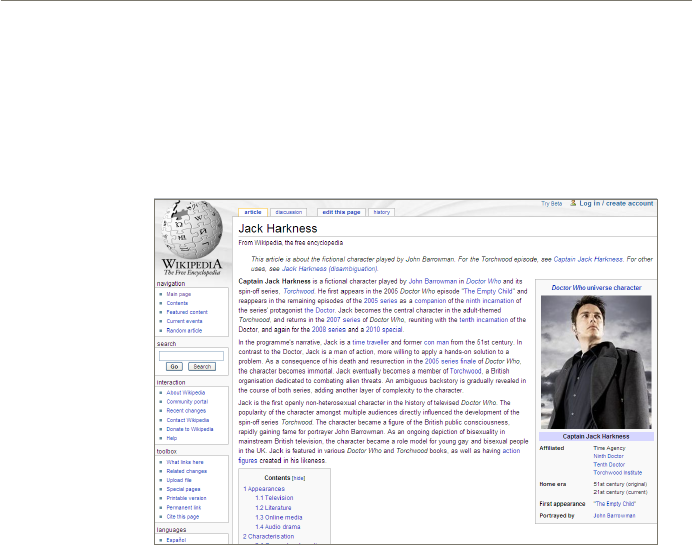This screenshot has height=545, width=692.
Task: Open John Barrowman Portrayed by infobox link
Action: coord(614,516)
